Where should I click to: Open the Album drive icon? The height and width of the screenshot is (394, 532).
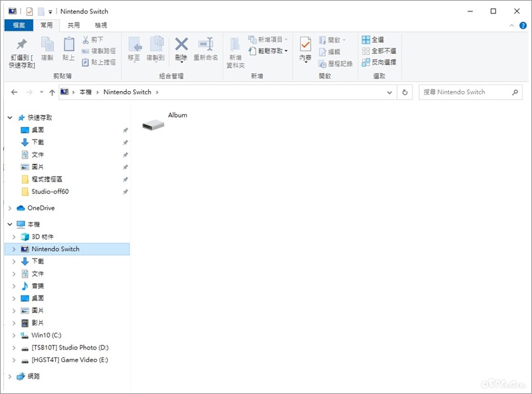click(x=154, y=125)
